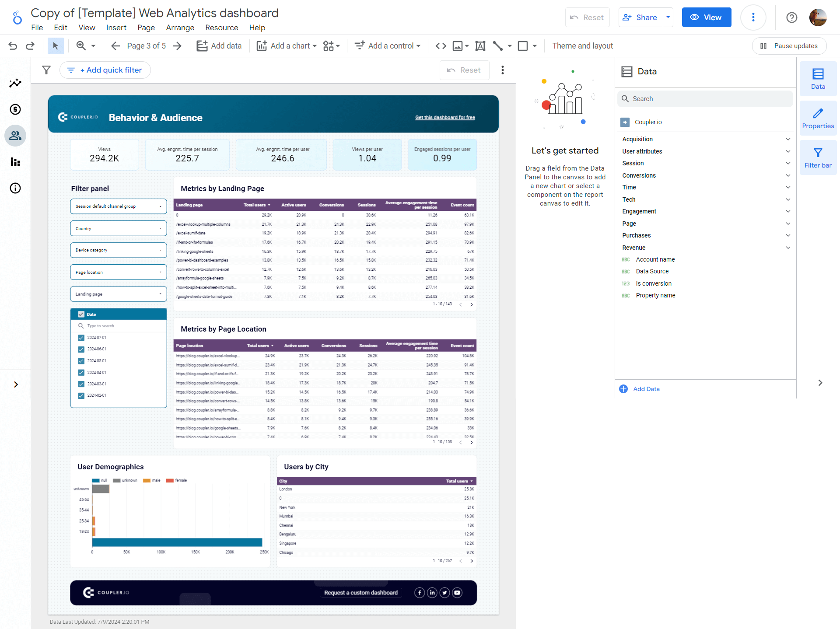Uncheck the 2024-02-01 date

81,395
